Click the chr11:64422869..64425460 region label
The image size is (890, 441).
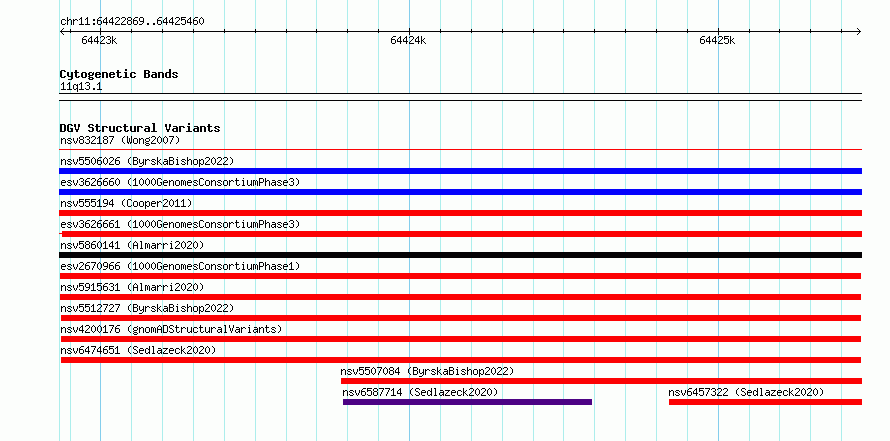[x=132, y=22]
